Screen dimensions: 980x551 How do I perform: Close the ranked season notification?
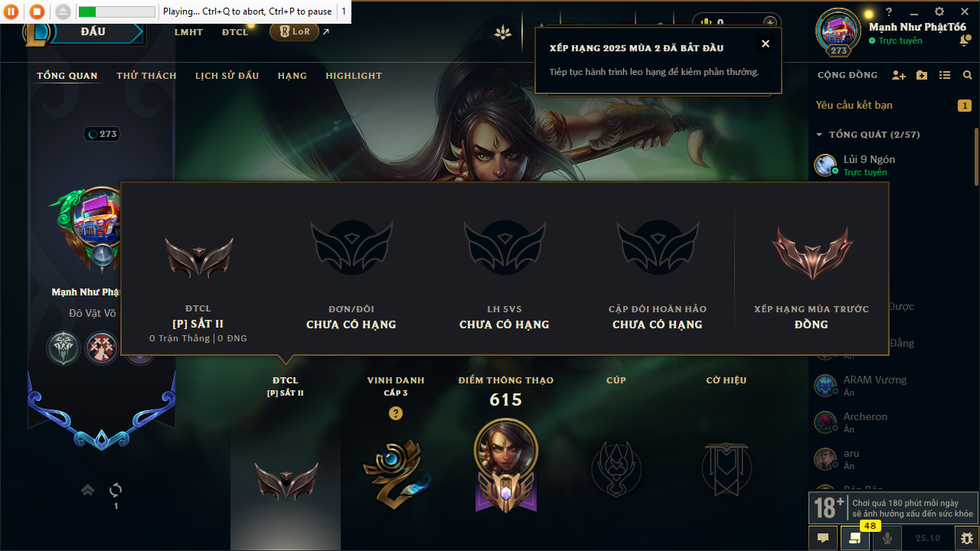[x=765, y=44]
